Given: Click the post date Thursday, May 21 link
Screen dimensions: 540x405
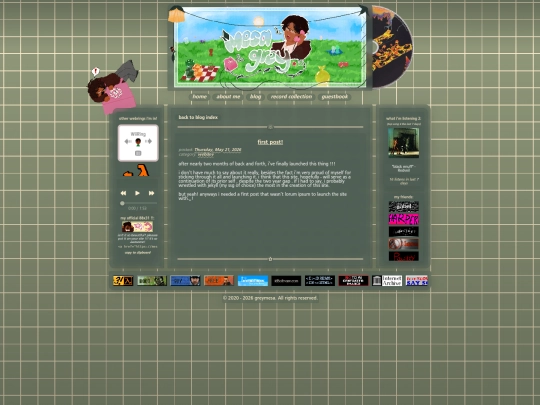Looking at the screenshot, I should click(x=218, y=149).
